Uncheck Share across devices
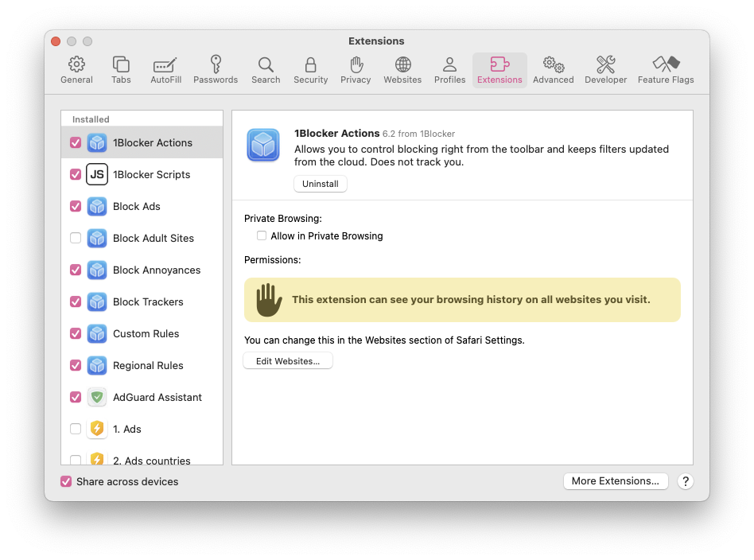 (66, 481)
